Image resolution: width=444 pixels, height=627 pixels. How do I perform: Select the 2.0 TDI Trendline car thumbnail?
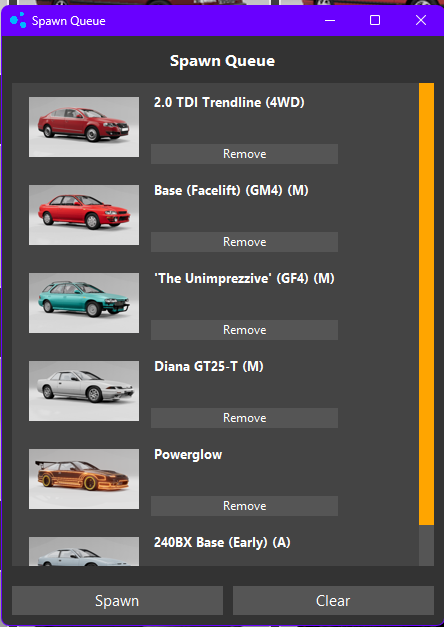pos(84,127)
